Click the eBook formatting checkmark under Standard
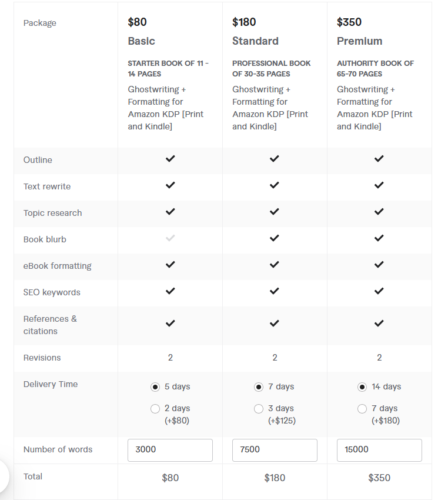Image resolution: width=448 pixels, height=500 pixels. point(275,264)
